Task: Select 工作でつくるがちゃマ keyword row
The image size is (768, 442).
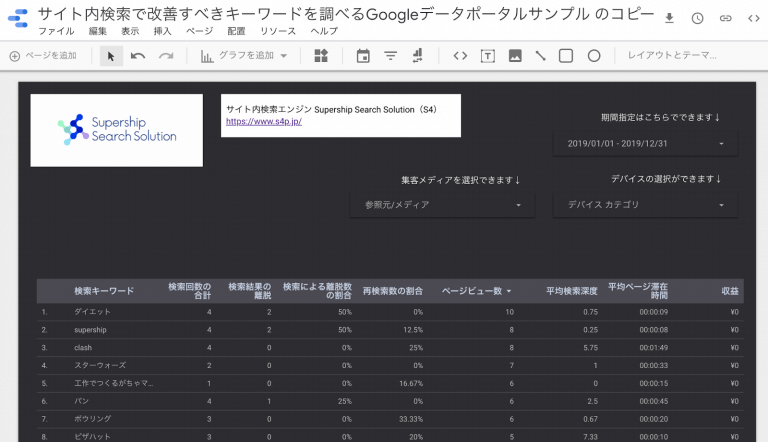Action: (390, 383)
